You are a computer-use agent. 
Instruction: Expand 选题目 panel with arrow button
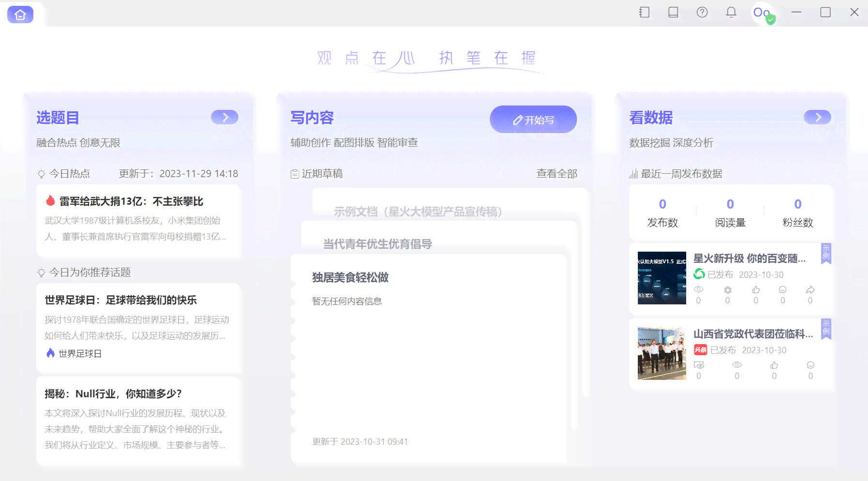[x=225, y=117]
